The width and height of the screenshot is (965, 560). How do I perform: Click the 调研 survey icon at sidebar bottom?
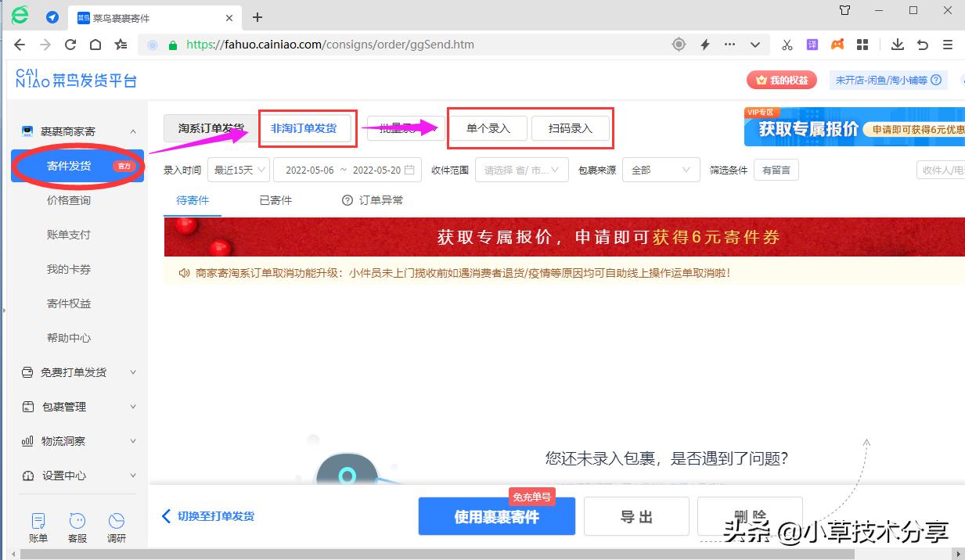(x=117, y=526)
